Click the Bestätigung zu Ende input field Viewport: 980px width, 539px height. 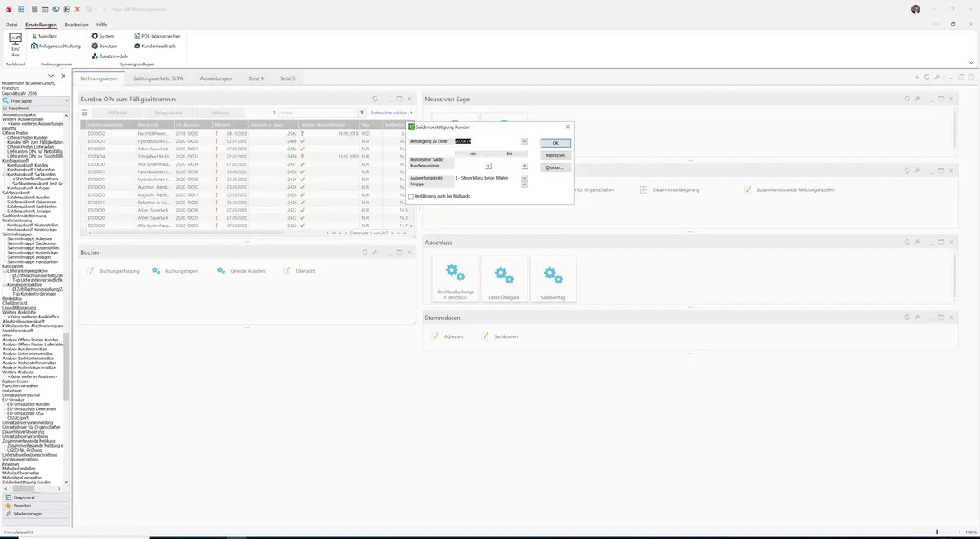click(x=487, y=141)
